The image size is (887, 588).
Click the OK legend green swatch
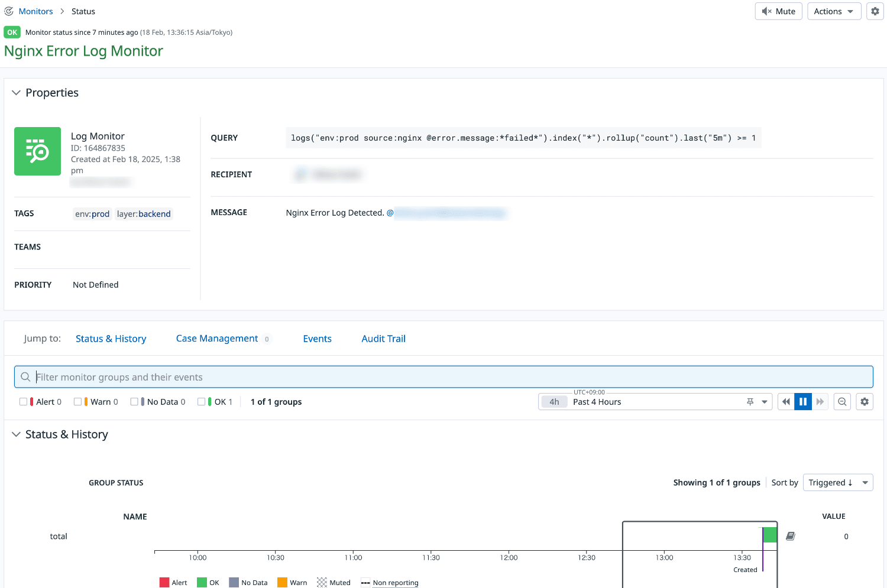coord(202,583)
